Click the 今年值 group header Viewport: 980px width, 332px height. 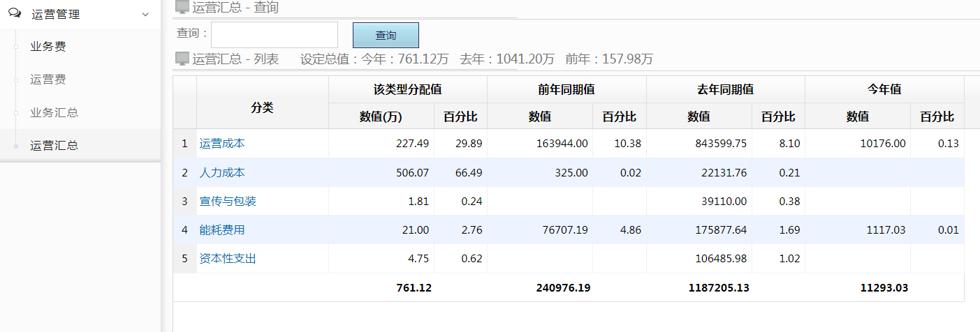click(x=884, y=89)
